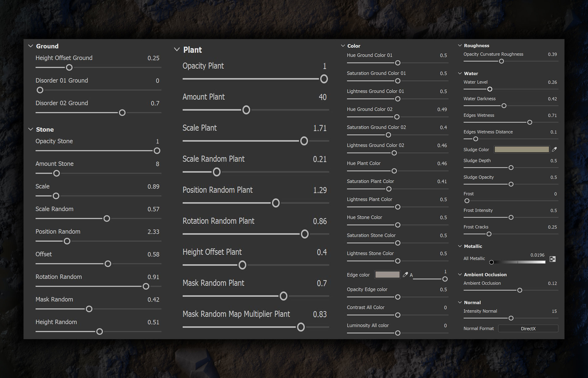Image resolution: width=588 pixels, height=378 pixels.
Task: Open the Normal Format DirectX dropdown
Action: coord(528,328)
